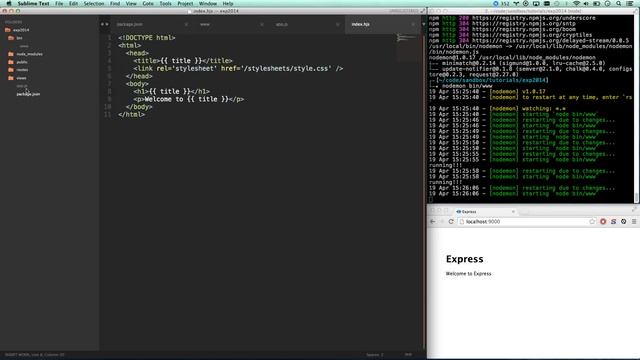Open the Window menu
This screenshot has width=640, height=360.
208,3
